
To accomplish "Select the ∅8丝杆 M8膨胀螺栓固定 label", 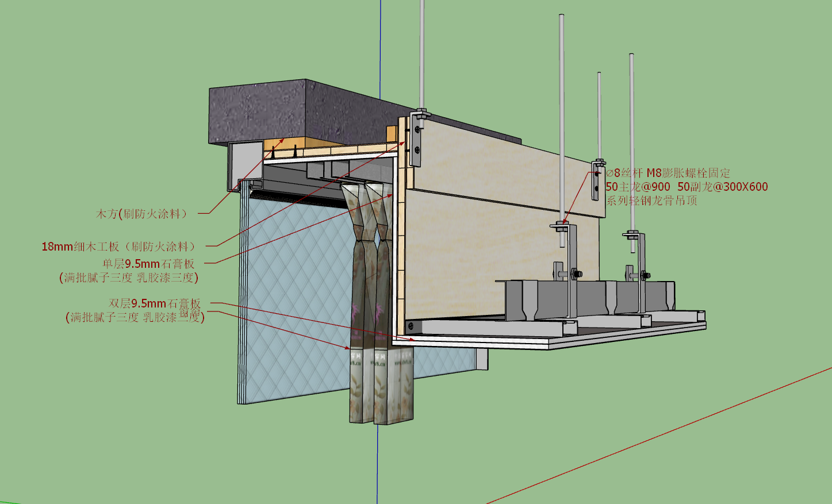I will (x=668, y=172).
